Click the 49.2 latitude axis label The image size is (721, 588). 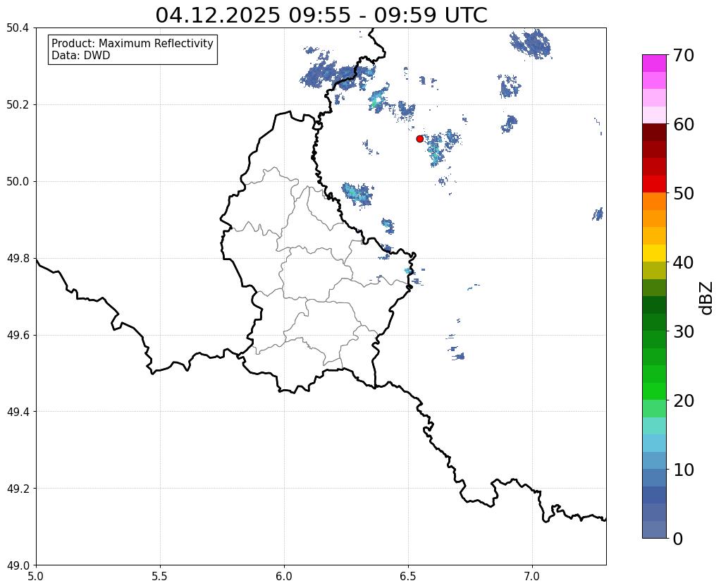18,489
